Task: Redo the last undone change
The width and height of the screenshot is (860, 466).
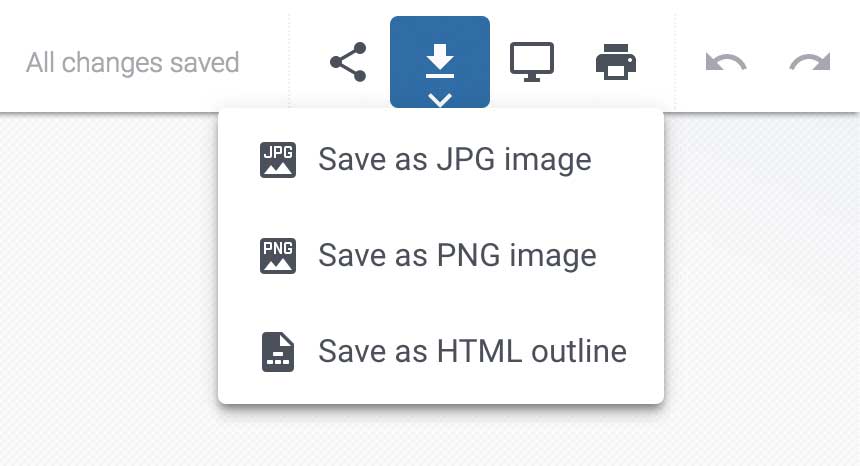Action: (x=810, y=62)
